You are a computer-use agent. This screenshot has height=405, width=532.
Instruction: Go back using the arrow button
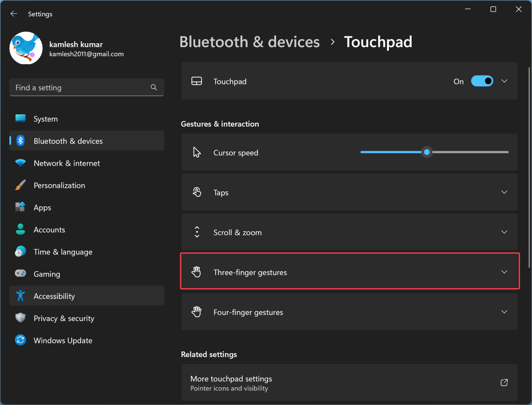14,14
